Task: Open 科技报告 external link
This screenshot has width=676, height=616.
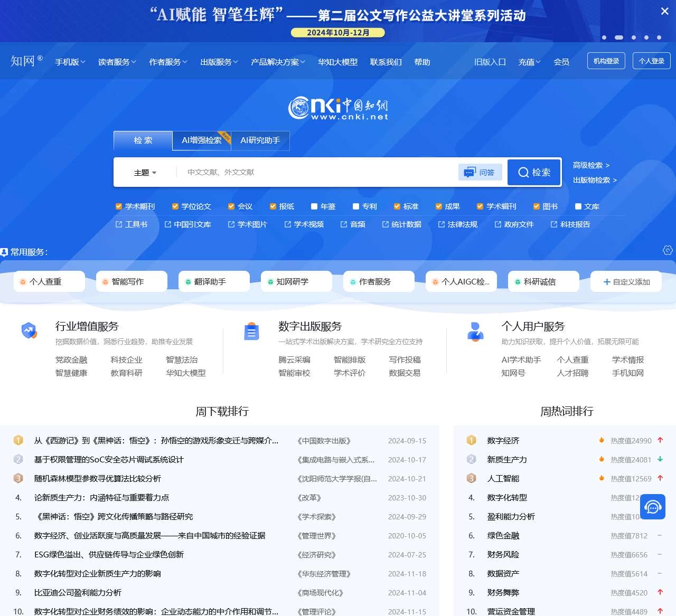Action: pyautogui.click(x=570, y=224)
